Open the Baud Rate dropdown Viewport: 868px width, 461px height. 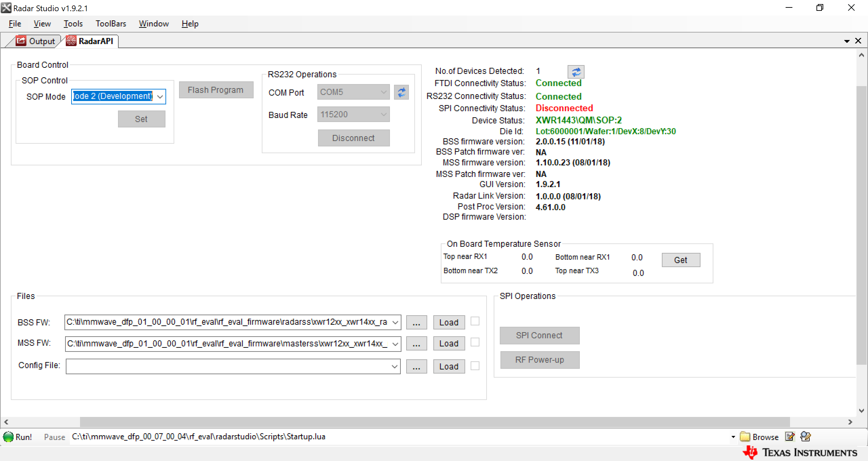click(383, 115)
